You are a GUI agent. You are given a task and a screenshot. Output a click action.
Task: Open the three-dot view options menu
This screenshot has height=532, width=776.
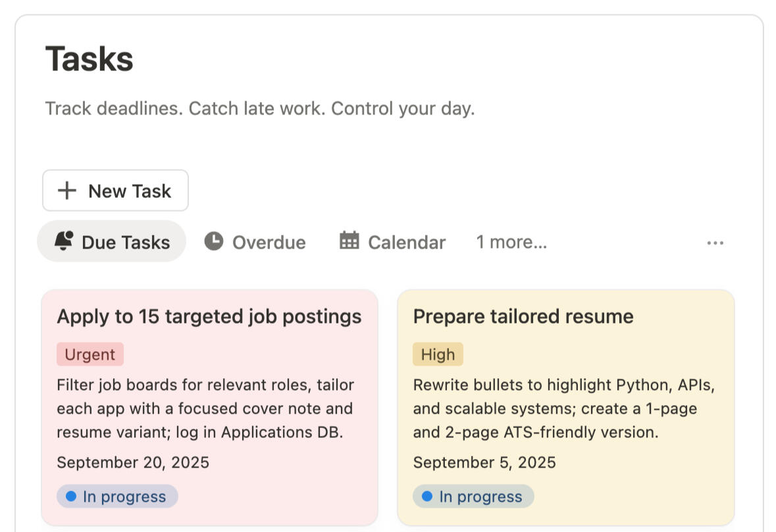pyautogui.click(x=715, y=243)
